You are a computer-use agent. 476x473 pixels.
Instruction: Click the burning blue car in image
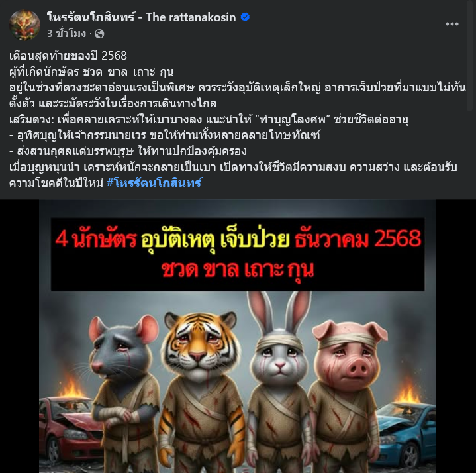tap(406, 429)
